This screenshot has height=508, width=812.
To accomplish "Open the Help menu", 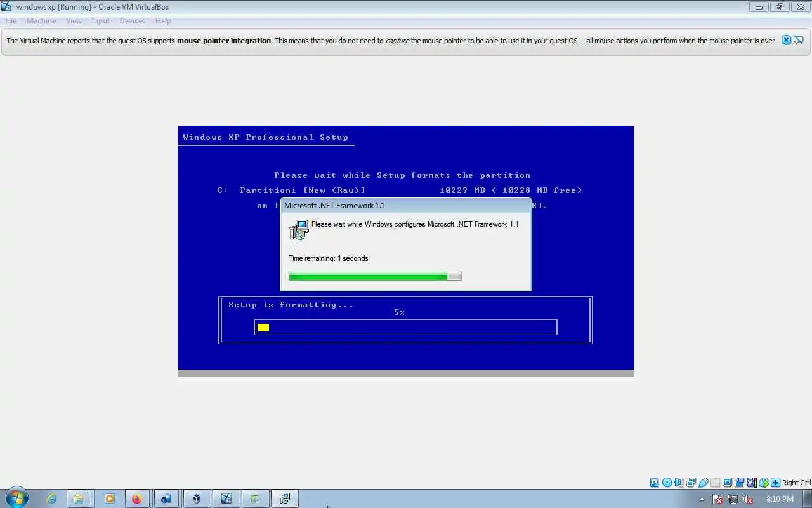I will [x=163, y=21].
